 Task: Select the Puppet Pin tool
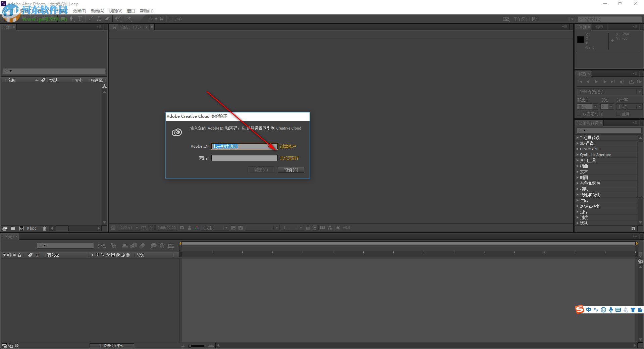129,19
